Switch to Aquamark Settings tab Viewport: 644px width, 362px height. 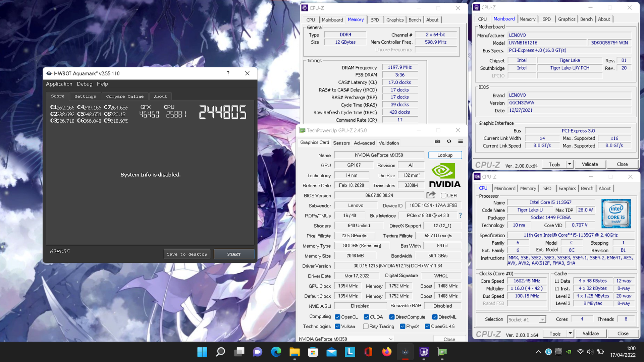85,96
